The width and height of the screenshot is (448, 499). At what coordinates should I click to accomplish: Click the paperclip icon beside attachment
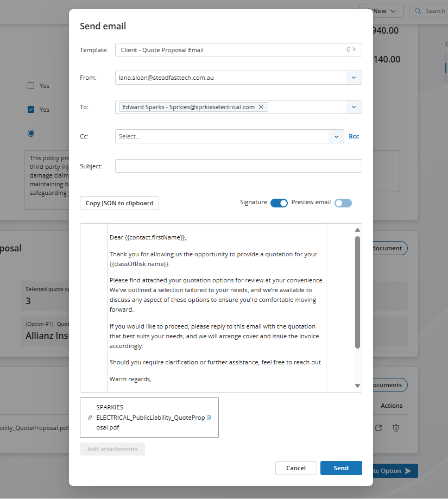pos(90,418)
